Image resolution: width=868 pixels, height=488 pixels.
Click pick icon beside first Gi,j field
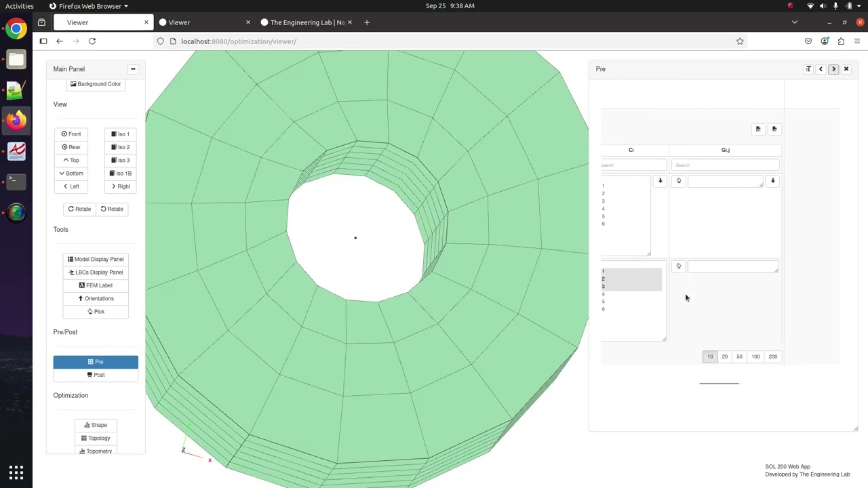click(679, 181)
